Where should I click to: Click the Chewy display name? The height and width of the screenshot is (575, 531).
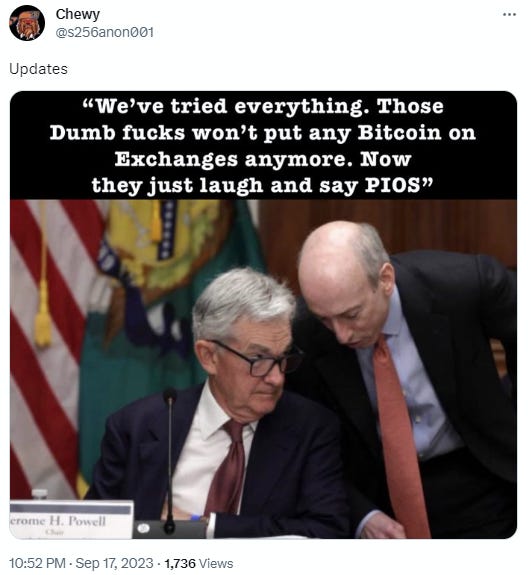77,14
